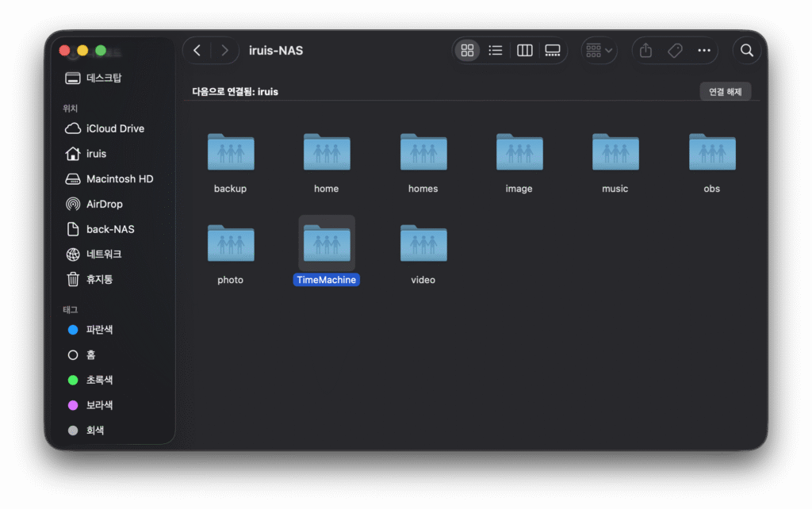Click the tag icon to edit tags

[675, 51]
